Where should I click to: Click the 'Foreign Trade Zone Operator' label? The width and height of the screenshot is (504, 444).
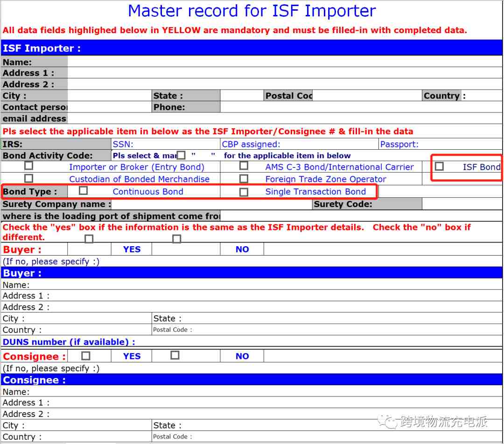click(x=326, y=179)
